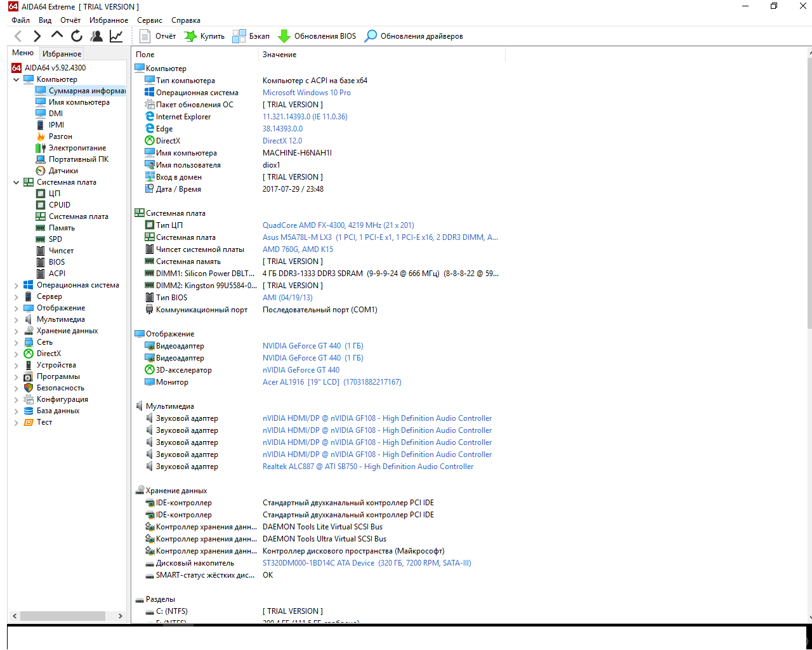
Task: Open the Разгон flame icon
Action: coord(41,136)
